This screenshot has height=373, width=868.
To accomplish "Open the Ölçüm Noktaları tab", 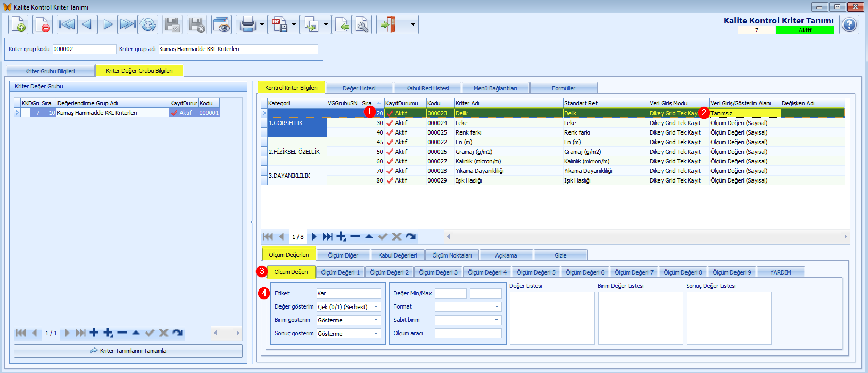I will [452, 255].
